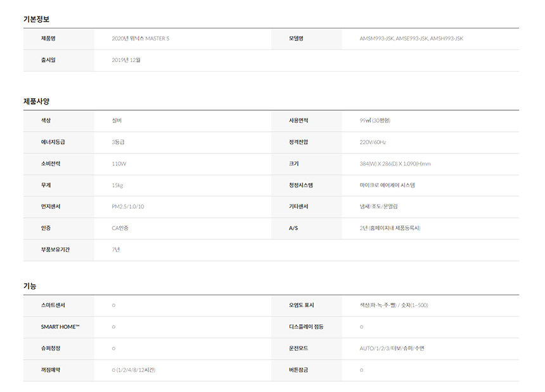The image size is (545, 392).
Task: Click the 기능 section heading
Action: [x=30, y=286]
